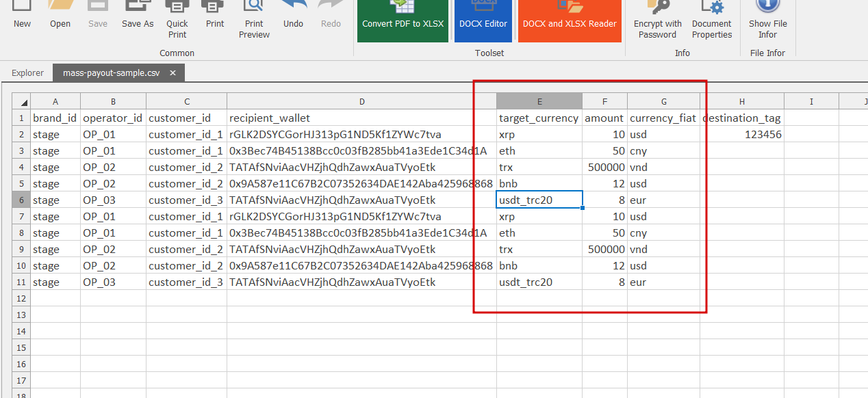The width and height of the screenshot is (868, 398).
Task: Undo the last action
Action: (293, 15)
